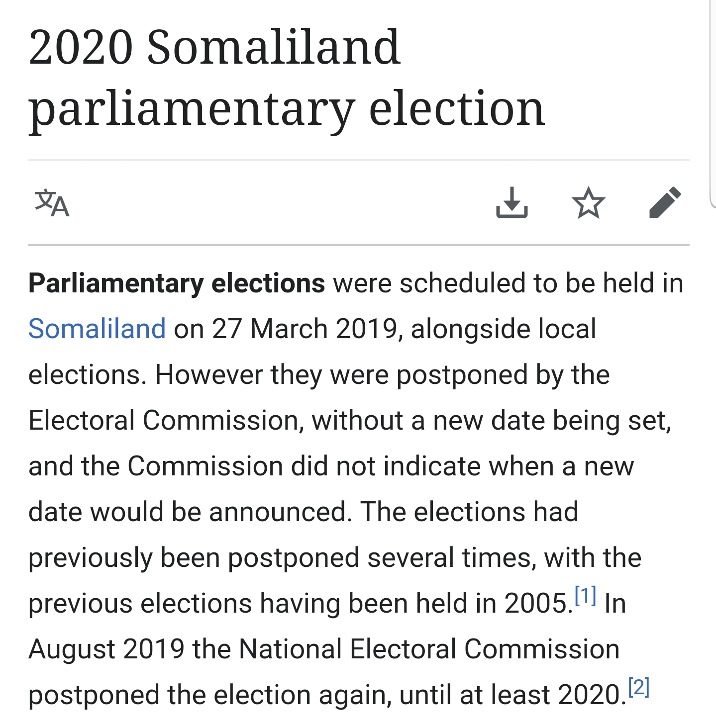The image size is (716, 728).
Task: Star this page to watchlist
Action: 588,203
